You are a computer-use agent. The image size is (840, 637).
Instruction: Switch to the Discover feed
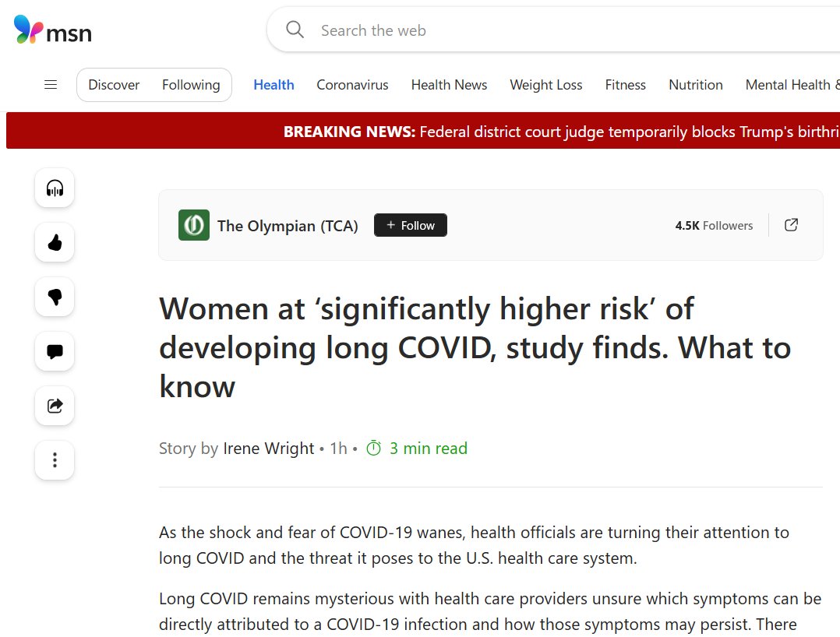click(114, 85)
